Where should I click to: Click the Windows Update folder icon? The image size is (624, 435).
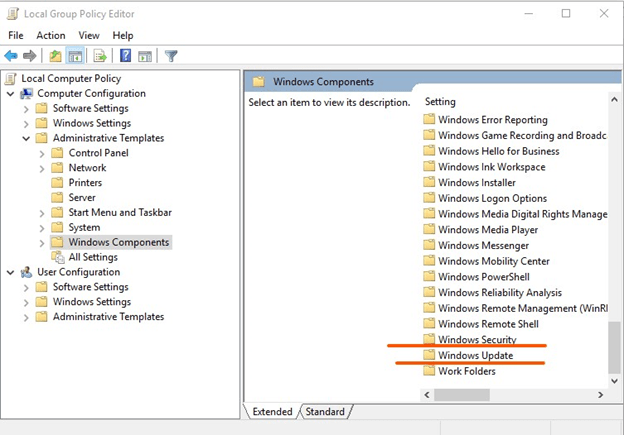(429, 355)
